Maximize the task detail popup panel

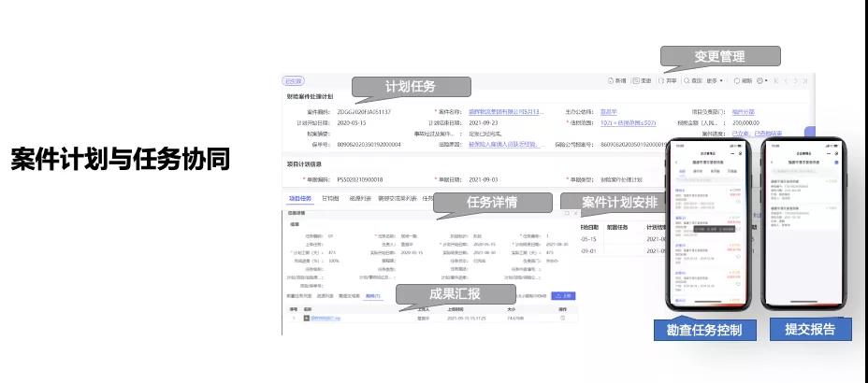pos(566,213)
